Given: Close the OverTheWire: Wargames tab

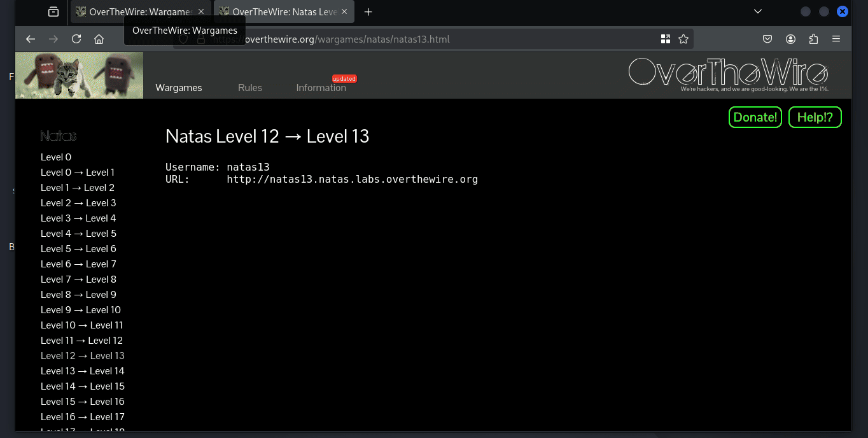Looking at the screenshot, I should (201, 11).
